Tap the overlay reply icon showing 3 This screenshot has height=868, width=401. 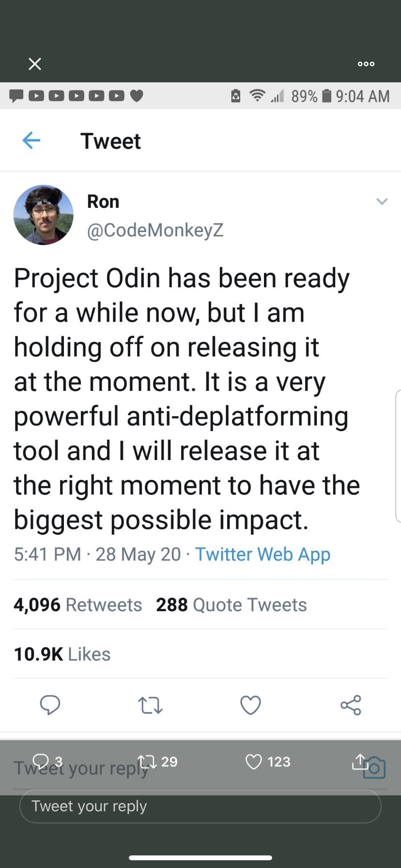click(47, 761)
